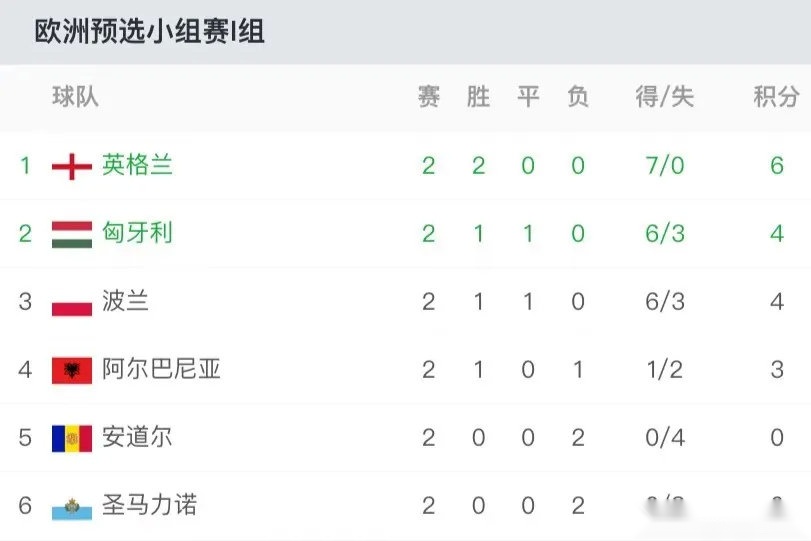Click the 积分 column header
Image resolution: width=811 pixels, height=541 pixels.
point(776,97)
